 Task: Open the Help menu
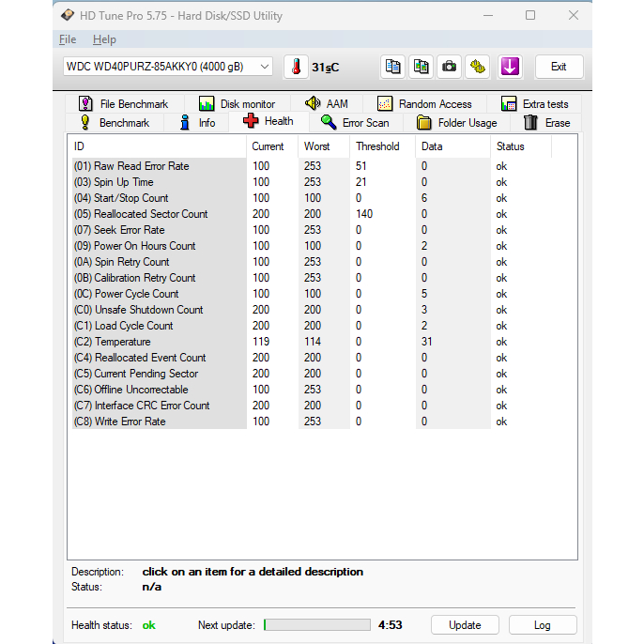tap(104, 39)
